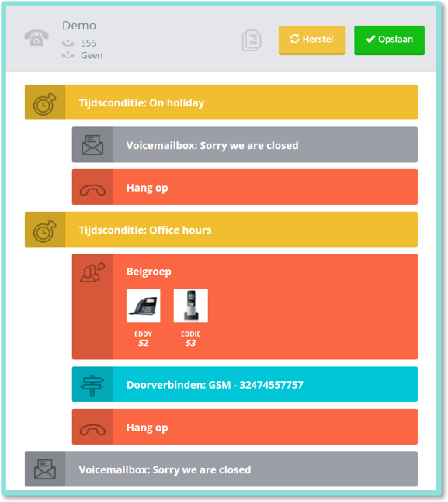Select the clock icon for On holiday
This screenshot has height=502, width=448.
click(44, 104)
